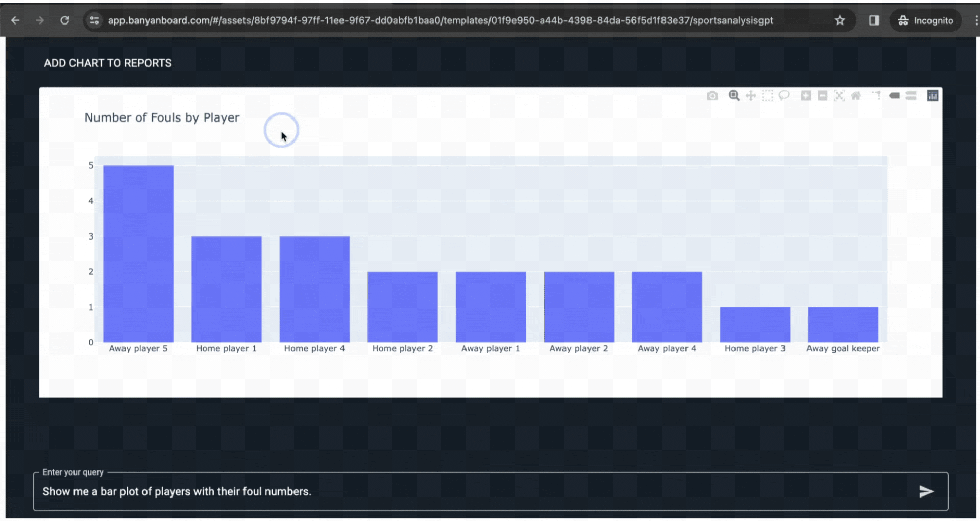Click the browser address bar URL

tap(440, 20)
